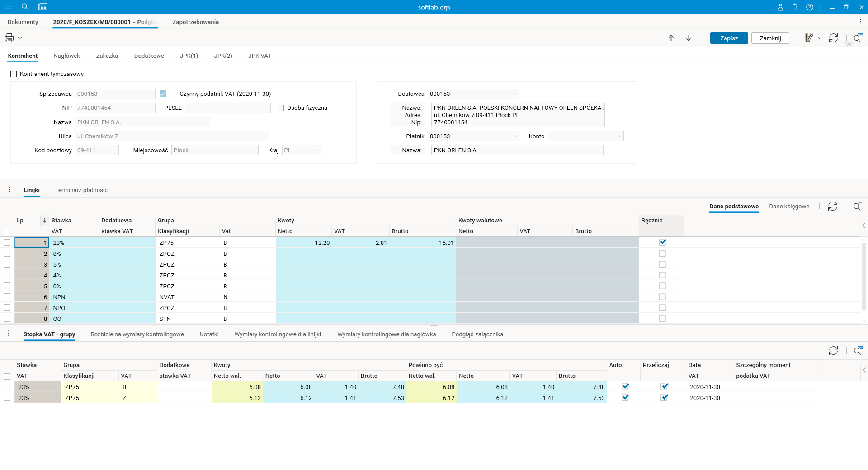Open the tab bar three-dot overflow menu
This screenshot has height=470, width=868.
pyautogui.click(x=860, y=22)
